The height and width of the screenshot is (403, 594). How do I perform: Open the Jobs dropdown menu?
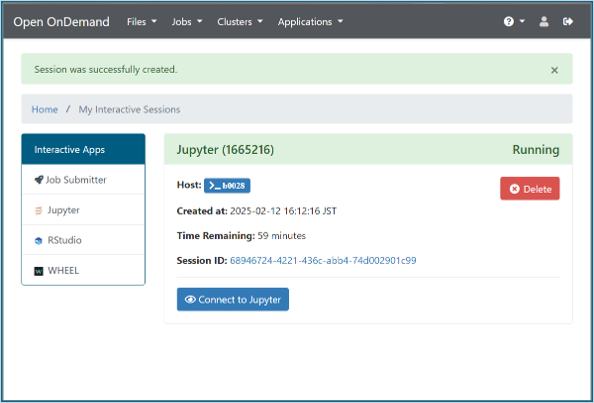tap(187, 22)
